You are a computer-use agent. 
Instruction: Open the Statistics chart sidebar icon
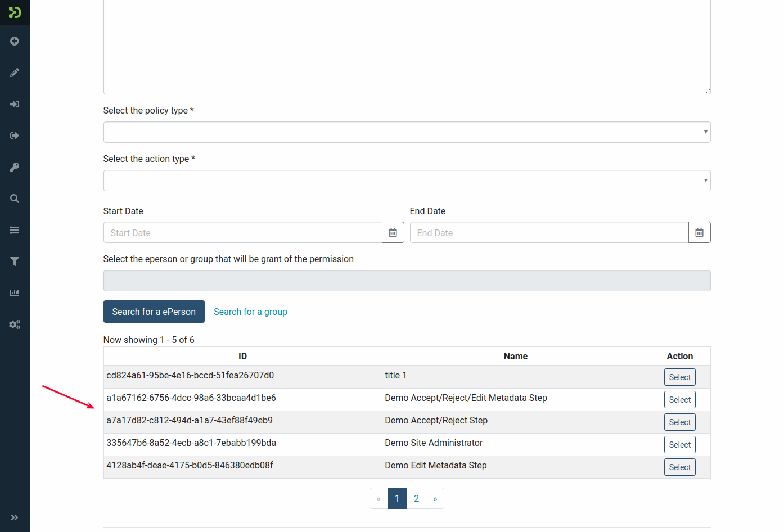15,293
